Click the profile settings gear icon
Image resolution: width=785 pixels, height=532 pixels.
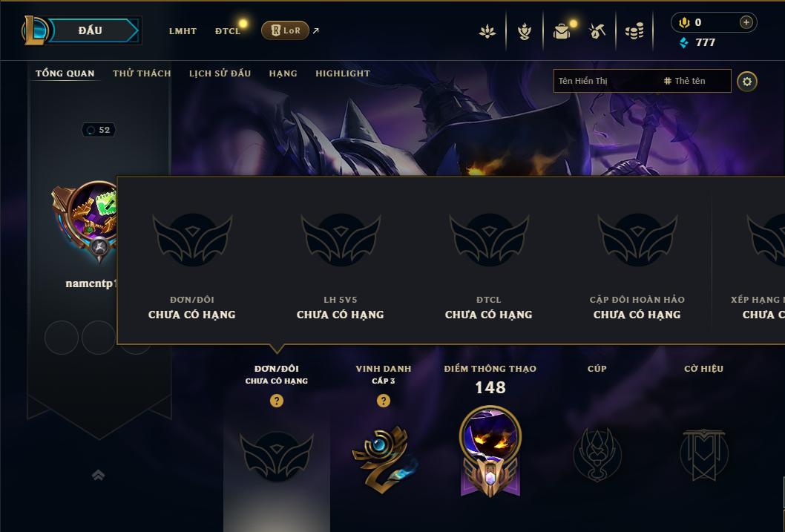pyautogui.click(x=747, y=81)
